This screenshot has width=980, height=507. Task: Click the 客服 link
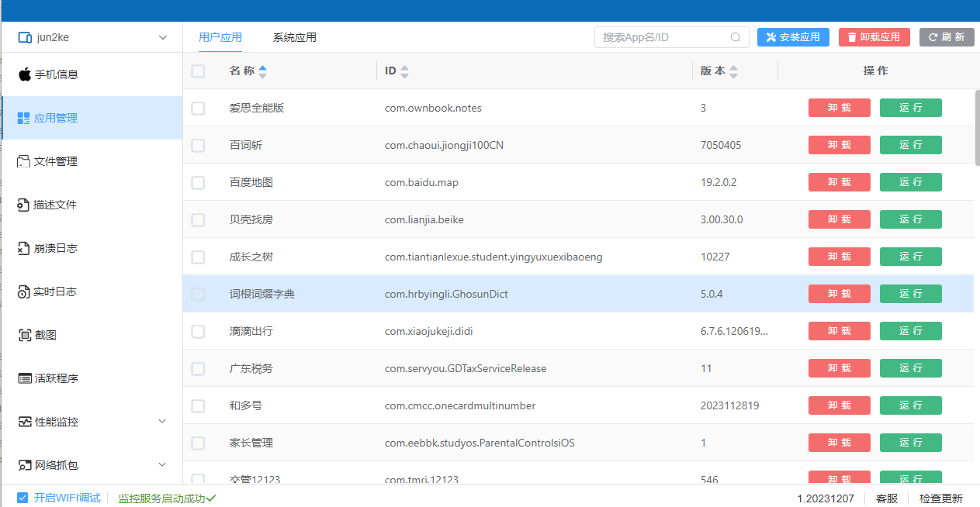click(x=887, y=498)
